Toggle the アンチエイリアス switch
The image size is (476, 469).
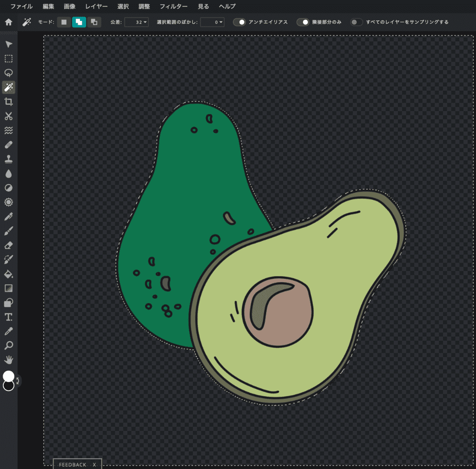tap(239, 22)
